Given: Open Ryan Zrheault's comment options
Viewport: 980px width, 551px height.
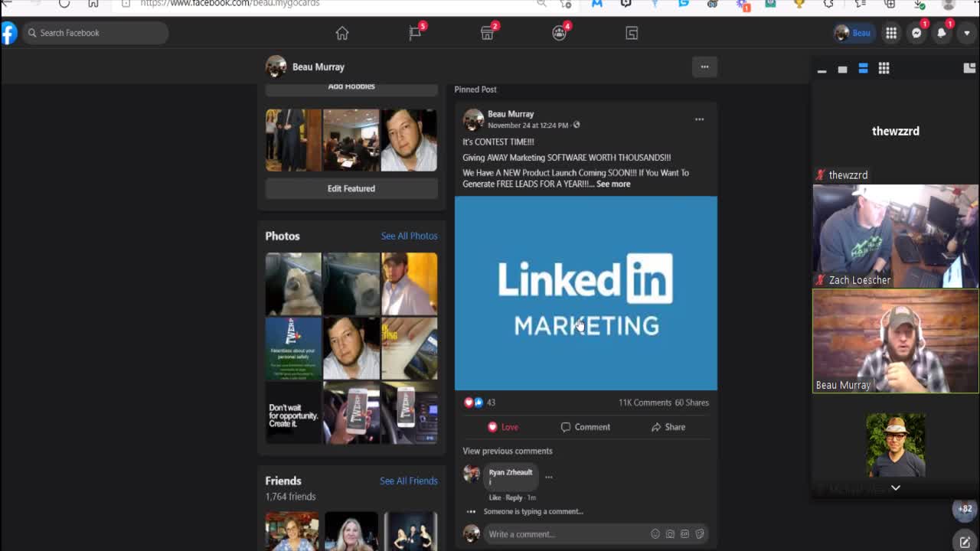Looking at the screenshot, I should pyautogui.click(x=548, y=477).
